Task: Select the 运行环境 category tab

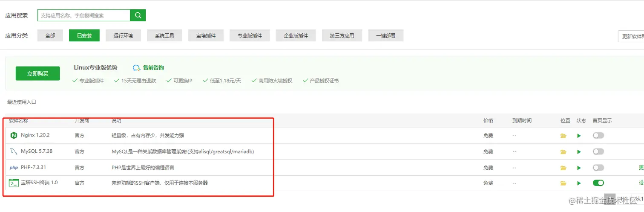Action: [124, 35]
